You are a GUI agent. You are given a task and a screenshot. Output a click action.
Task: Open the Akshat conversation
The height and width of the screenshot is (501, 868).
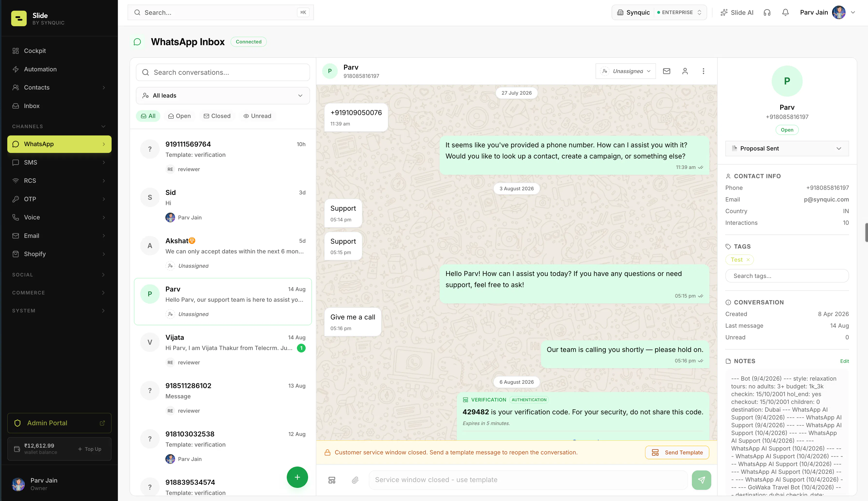click(222, 253)
